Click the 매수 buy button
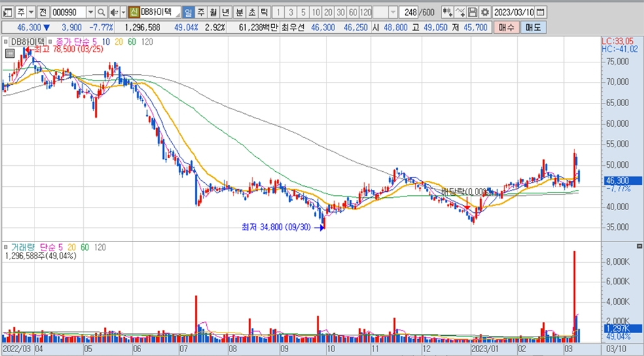Image resolution: width=644 pixels, height=356 pixels. click(x=507, y=27)
